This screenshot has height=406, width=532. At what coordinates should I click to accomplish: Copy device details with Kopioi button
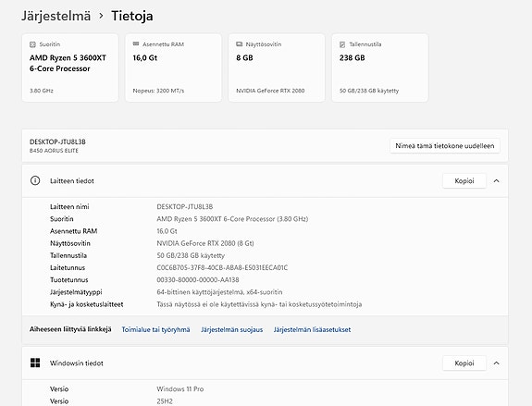tap(464, 180)
